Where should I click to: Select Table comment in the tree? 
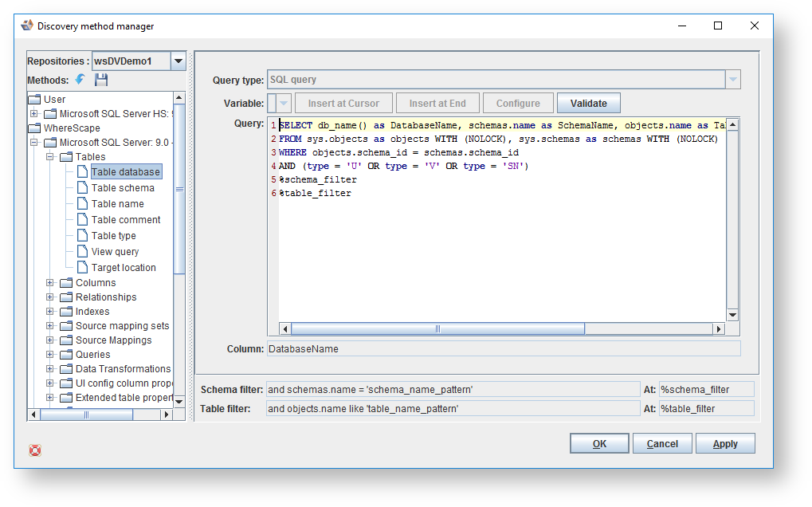click(125, 220)
